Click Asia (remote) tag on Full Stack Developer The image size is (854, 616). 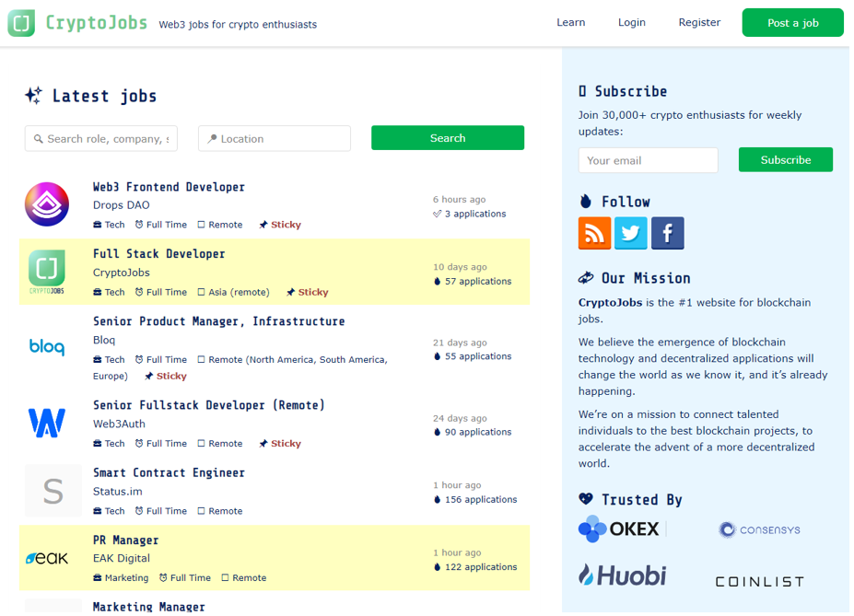point(233,292)
